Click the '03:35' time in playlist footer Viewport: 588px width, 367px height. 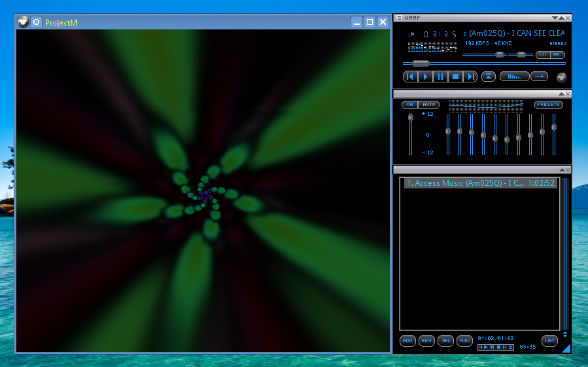tap(528, 347)
